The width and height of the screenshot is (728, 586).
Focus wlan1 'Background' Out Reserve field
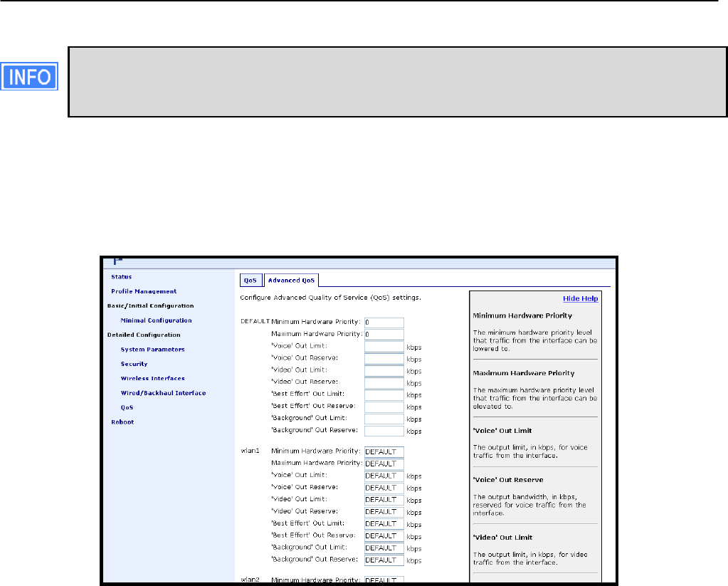tap(384, 560)
